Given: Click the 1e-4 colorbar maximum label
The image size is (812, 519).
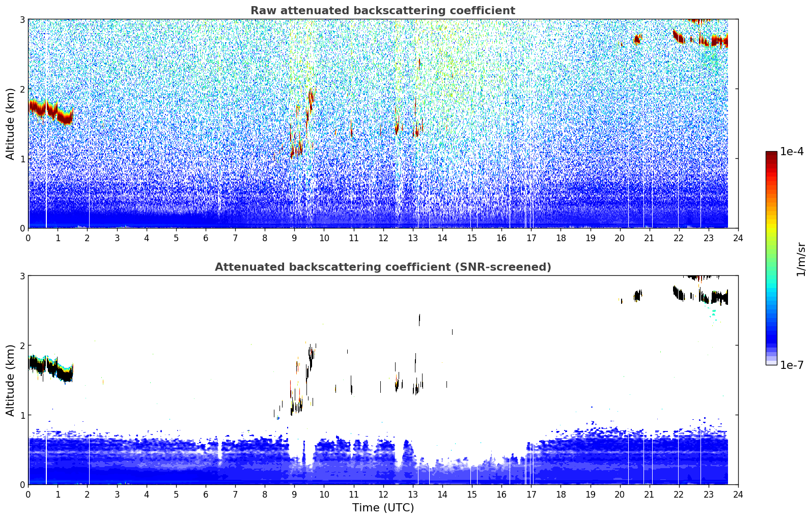Looking at the screenshot, I should (x=792, y=152).
